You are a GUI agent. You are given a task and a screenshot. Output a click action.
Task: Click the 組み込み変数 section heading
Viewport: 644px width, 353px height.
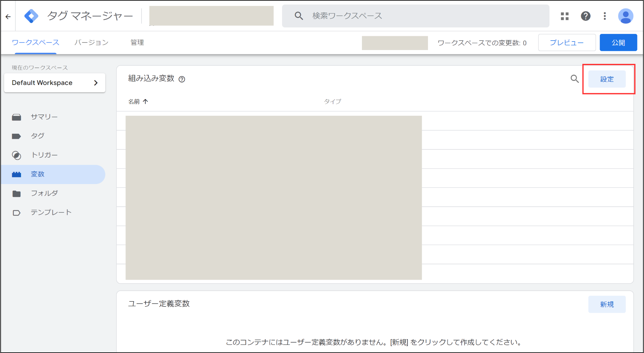click(151, 78)
